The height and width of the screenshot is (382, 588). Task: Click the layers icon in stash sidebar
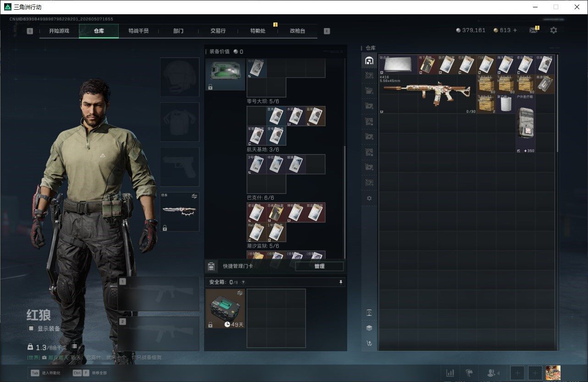point(369,328)
